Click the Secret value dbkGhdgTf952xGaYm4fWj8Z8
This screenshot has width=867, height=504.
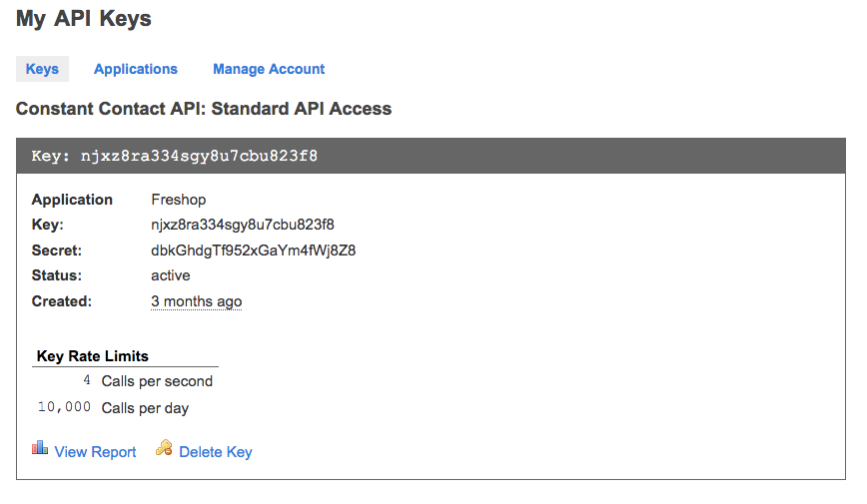click(x=254, y=251)
